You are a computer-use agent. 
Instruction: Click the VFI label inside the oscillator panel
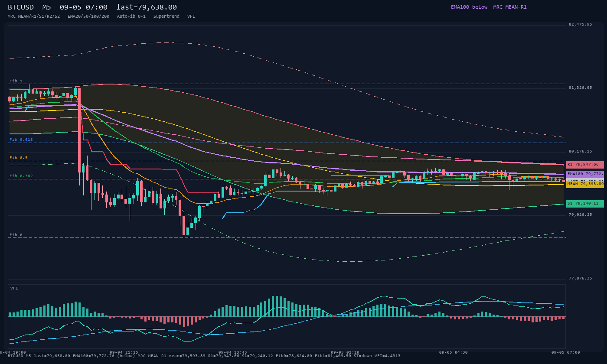coord(14,288)
